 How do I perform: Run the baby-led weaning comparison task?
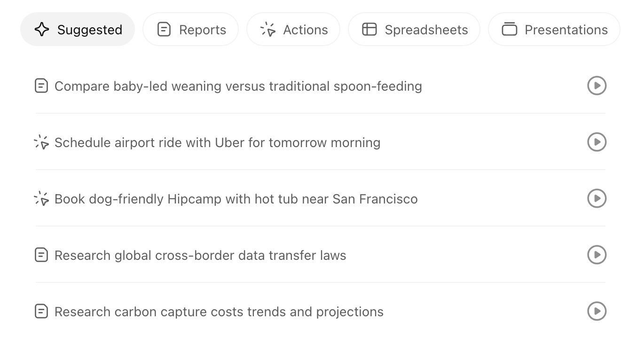[597, 86]
